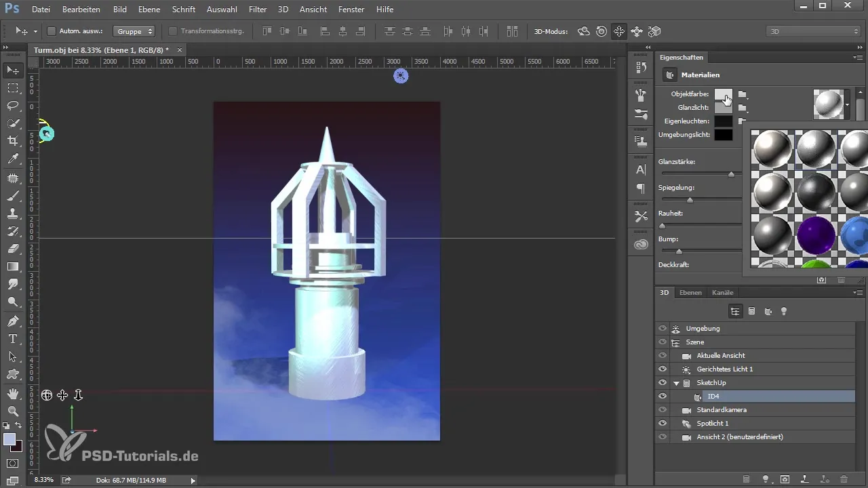Open Objektfarbe texture folder menu
Image resolution: width=868 pixels, height=488 pixels.
[743, 94]
